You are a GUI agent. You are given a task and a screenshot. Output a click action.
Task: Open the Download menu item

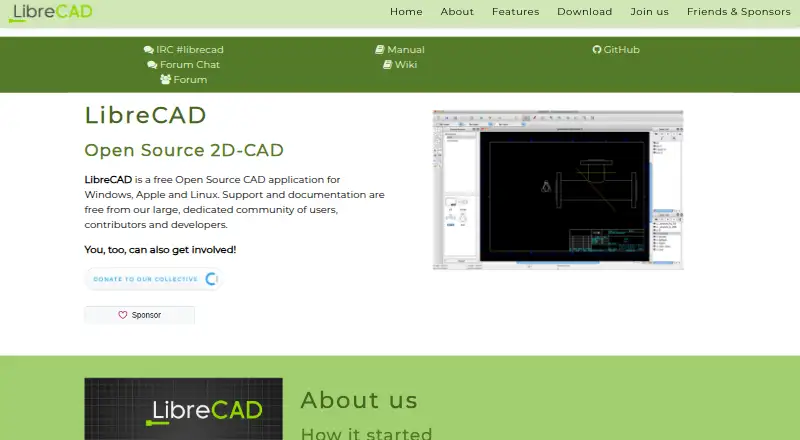(585, 12)
